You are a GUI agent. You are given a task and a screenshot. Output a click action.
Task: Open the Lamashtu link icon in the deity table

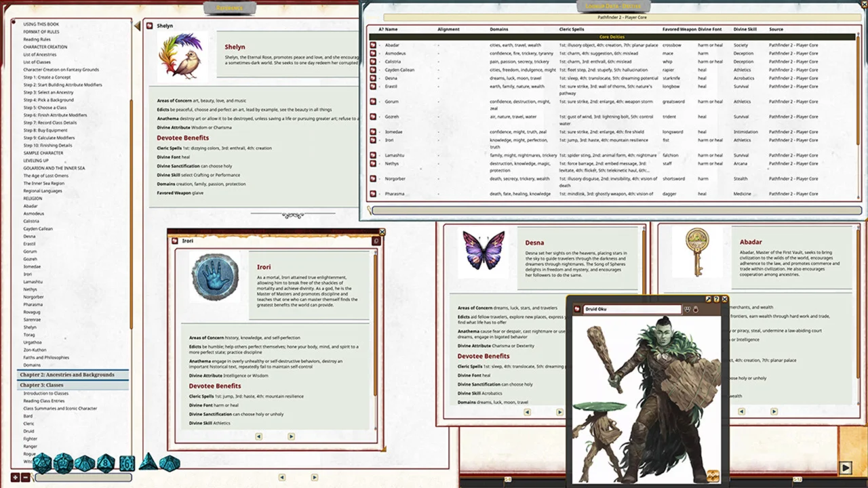point(373,155)
